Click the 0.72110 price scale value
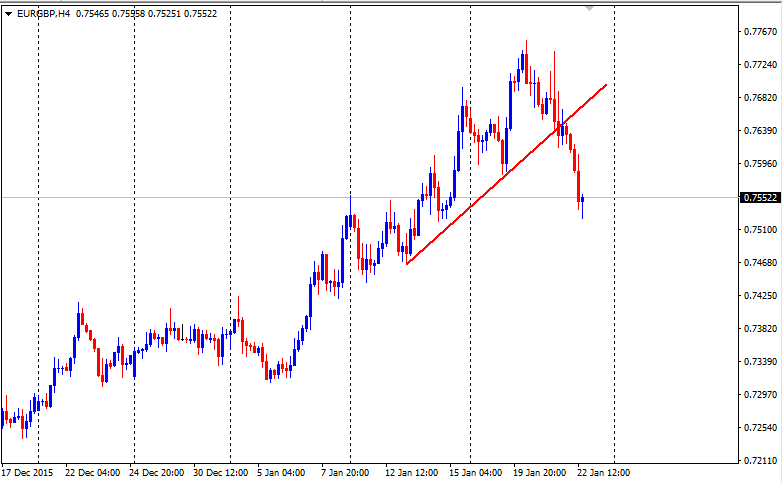This screenshot has height=483, width=783. point(761,461)
